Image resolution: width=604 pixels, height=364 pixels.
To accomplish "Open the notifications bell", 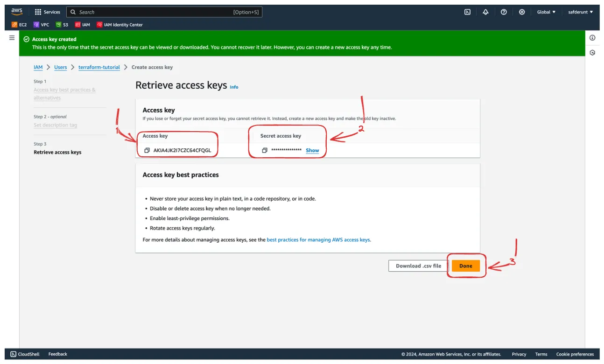I will click(x=485, y=12).
